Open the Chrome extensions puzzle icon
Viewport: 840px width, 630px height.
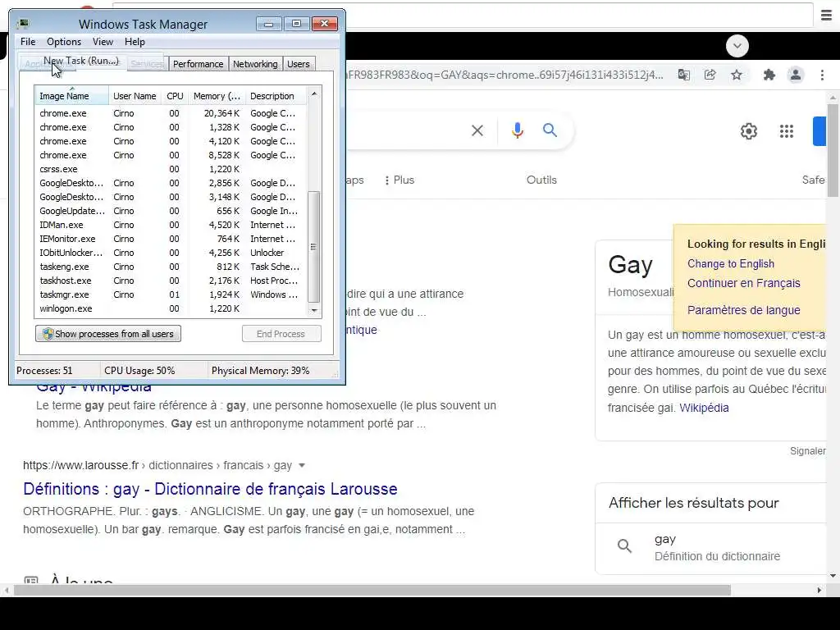[769, 75]
